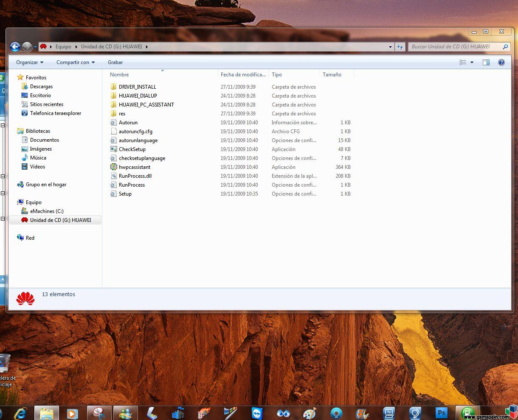Click the 364 KB size of hwpcassistant
This screenshot has width=518, height=420.
coord(343,167)
